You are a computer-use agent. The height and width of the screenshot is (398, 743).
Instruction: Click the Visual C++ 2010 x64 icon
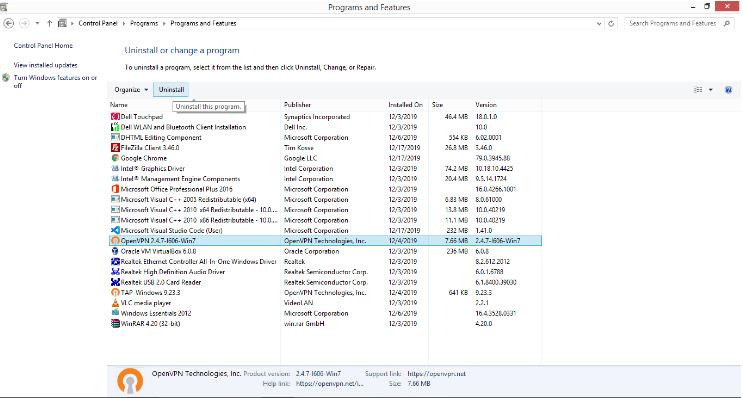point(115,210)
